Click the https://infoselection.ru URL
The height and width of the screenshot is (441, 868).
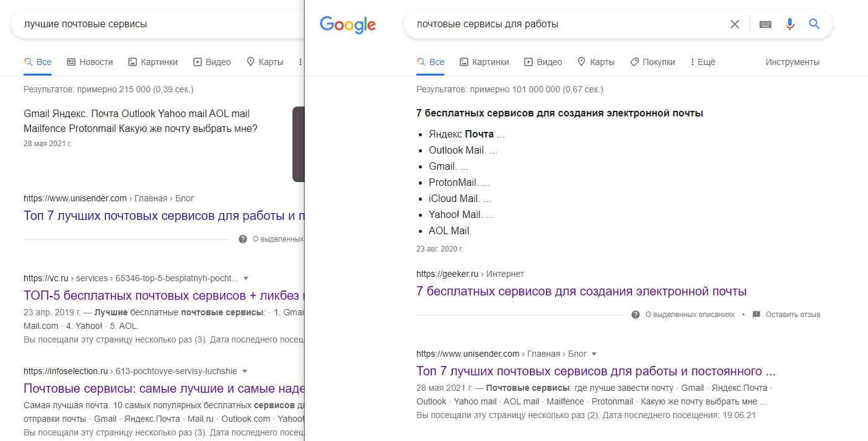pos(130,371)
